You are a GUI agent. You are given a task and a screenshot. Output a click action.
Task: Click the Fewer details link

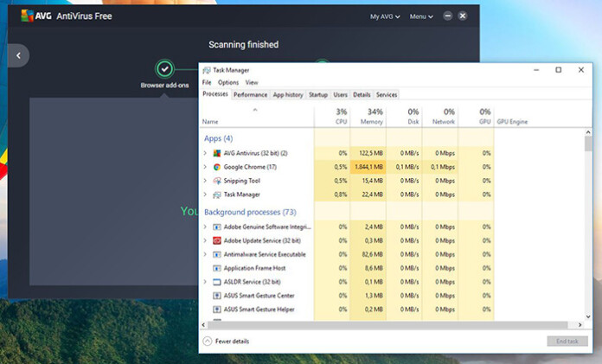232,342
